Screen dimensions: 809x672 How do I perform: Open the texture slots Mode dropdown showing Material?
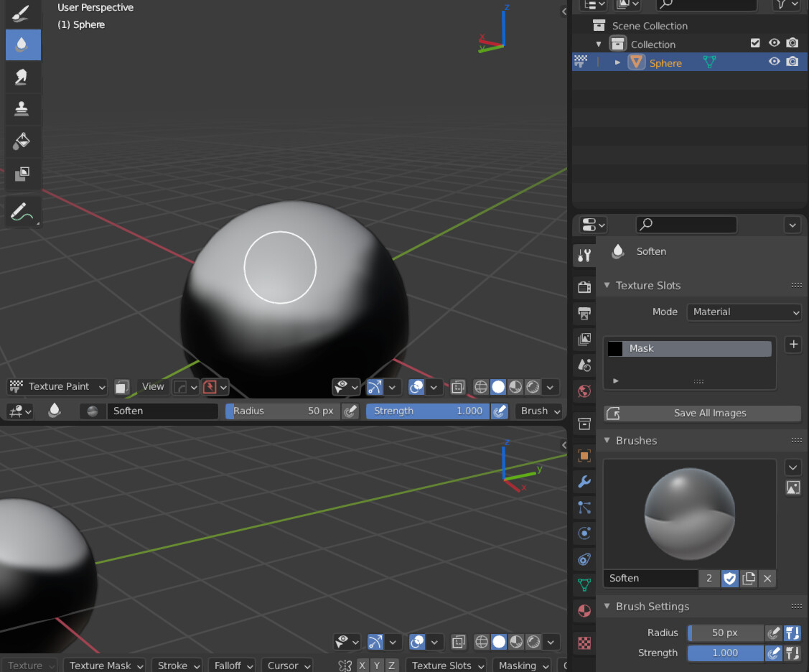(744, 312)
